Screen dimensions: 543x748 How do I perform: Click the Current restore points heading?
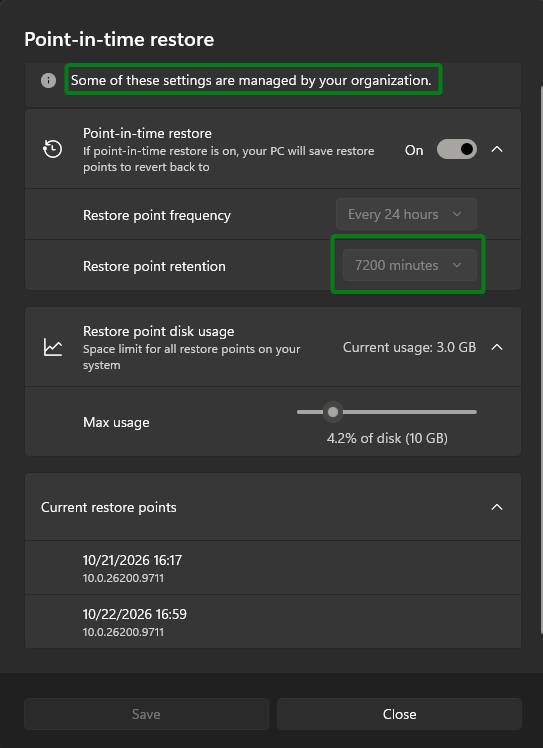point(109,507)
